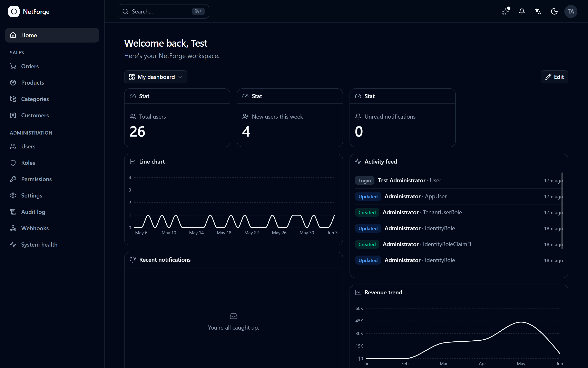The image size is (588, 368).
Task: Open Products page
Action: [52, 83]
